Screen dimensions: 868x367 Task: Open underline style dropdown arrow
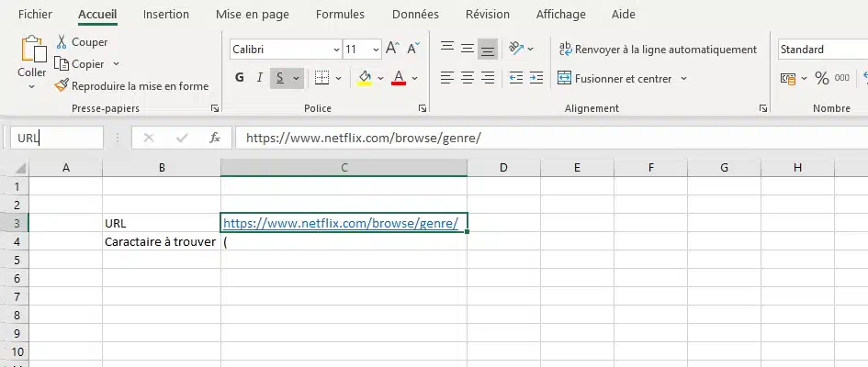(296, 79)
